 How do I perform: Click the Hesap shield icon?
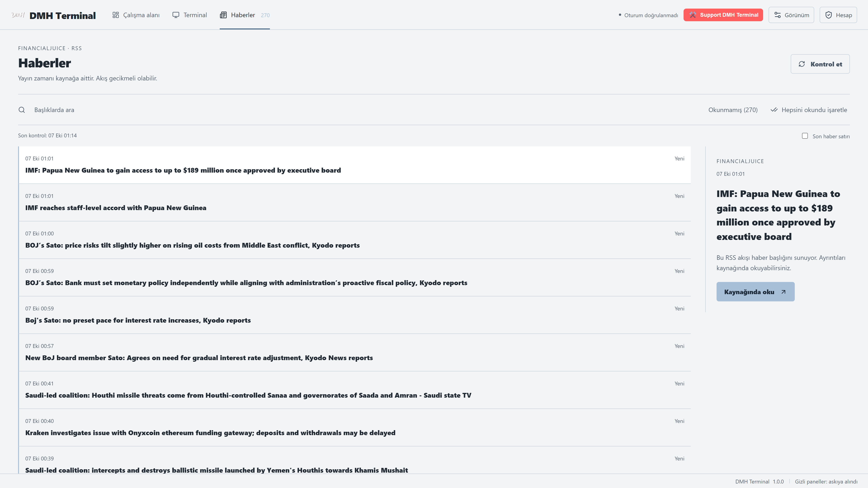point(829,15)
